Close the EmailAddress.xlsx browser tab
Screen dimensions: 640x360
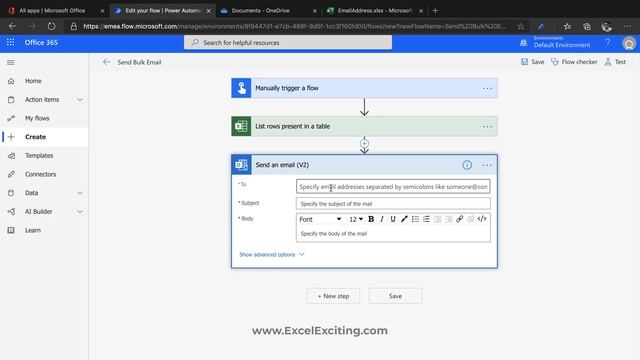421,11
